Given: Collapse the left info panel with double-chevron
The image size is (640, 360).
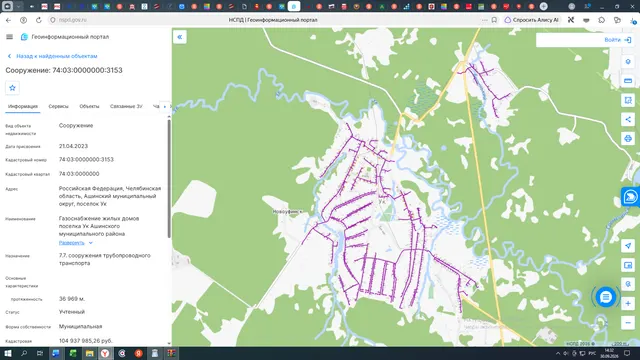Looking at the screenshot, I should tap(180, 37).
